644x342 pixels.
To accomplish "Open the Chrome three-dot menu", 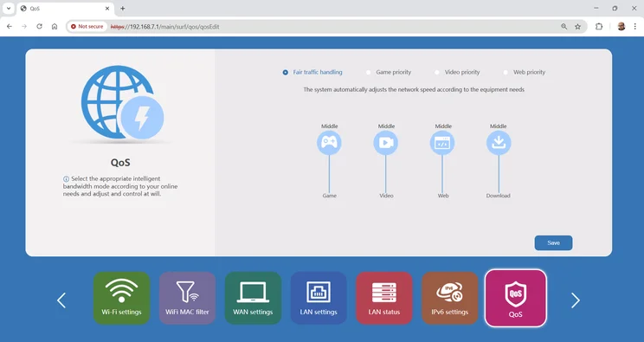I will pyautogui.click(x=635, y=26).
